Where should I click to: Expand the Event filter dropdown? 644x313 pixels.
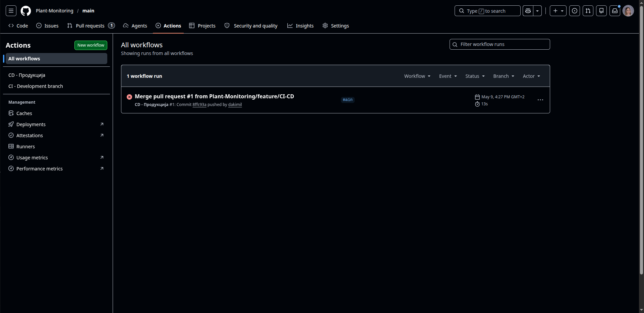(448, 76)
